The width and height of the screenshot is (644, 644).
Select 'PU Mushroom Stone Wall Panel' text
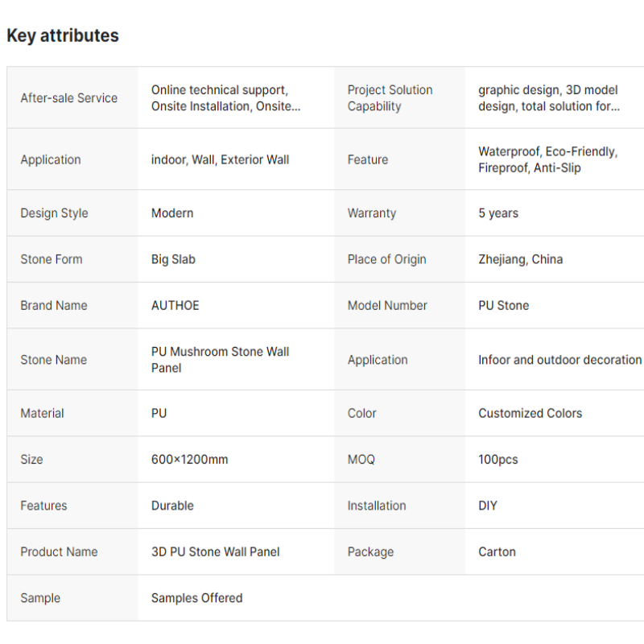(x=220, y=360)
